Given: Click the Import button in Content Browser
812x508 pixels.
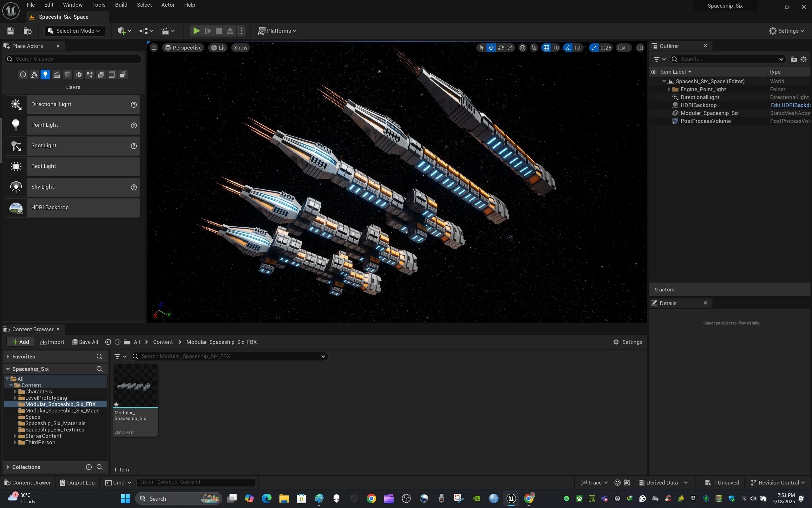Looking at the screenshot, I should coord(52,342).
